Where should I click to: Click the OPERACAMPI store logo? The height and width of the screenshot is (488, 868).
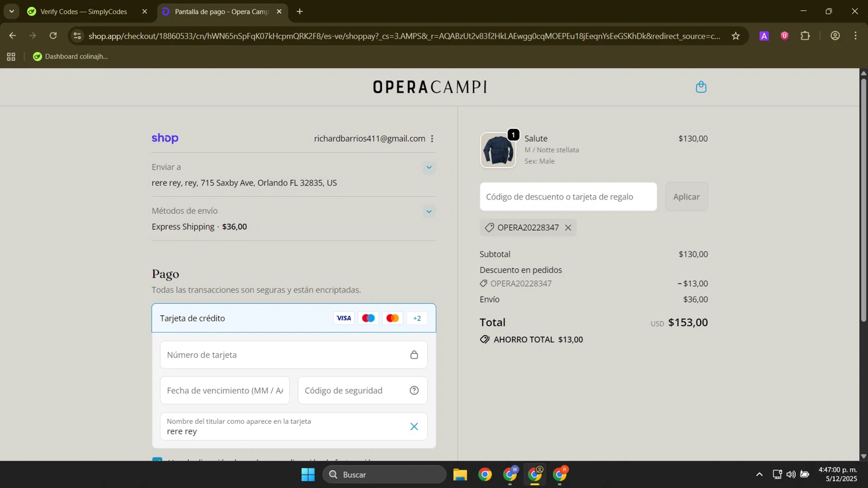(429, 87)
